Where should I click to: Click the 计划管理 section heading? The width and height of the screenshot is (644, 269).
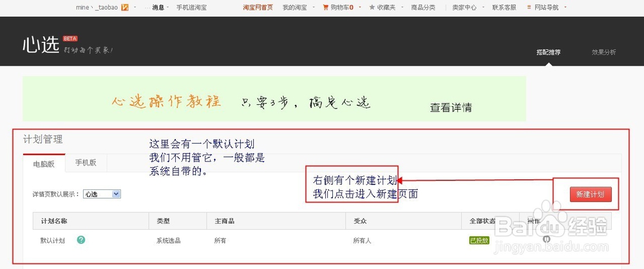(43, 139)
